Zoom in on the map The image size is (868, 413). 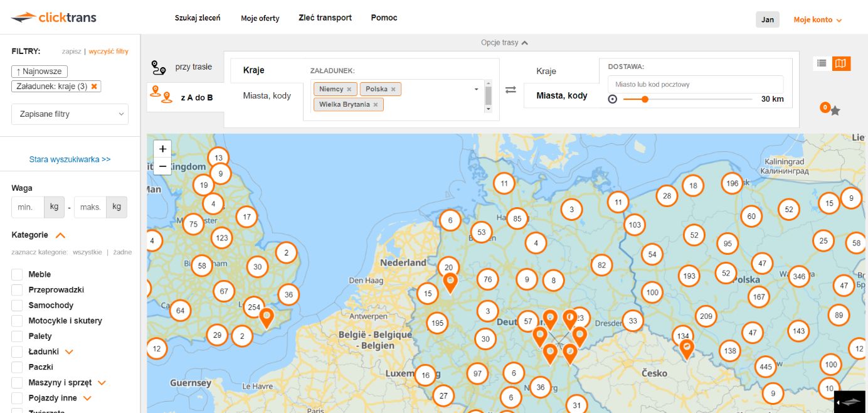click(x=162, y=149)
